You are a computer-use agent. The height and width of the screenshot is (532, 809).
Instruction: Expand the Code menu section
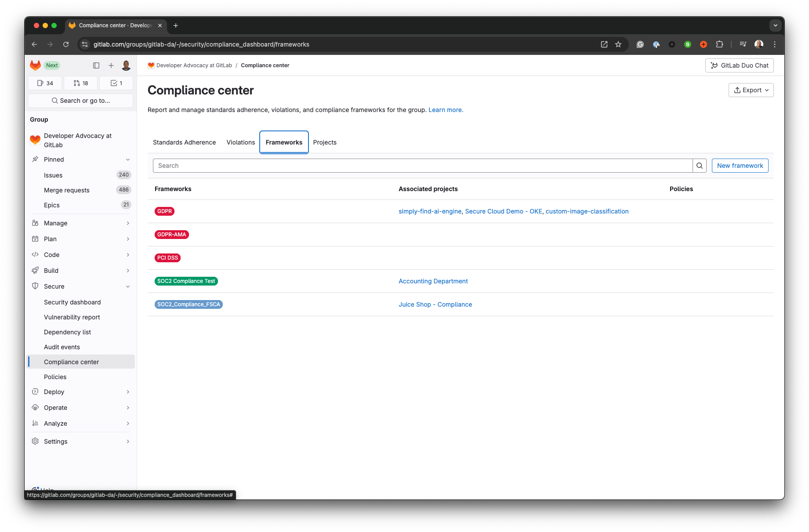click(81, 255)
